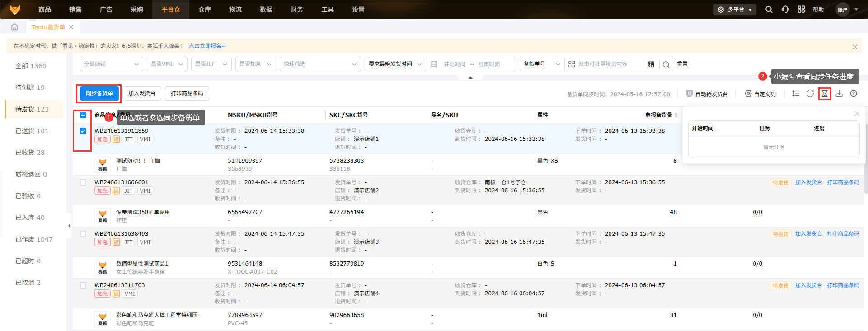The height and width of the screenshot is (331, 868).
Task: Click the 点击立即报名 link in banner
Action: pos(207,46)
